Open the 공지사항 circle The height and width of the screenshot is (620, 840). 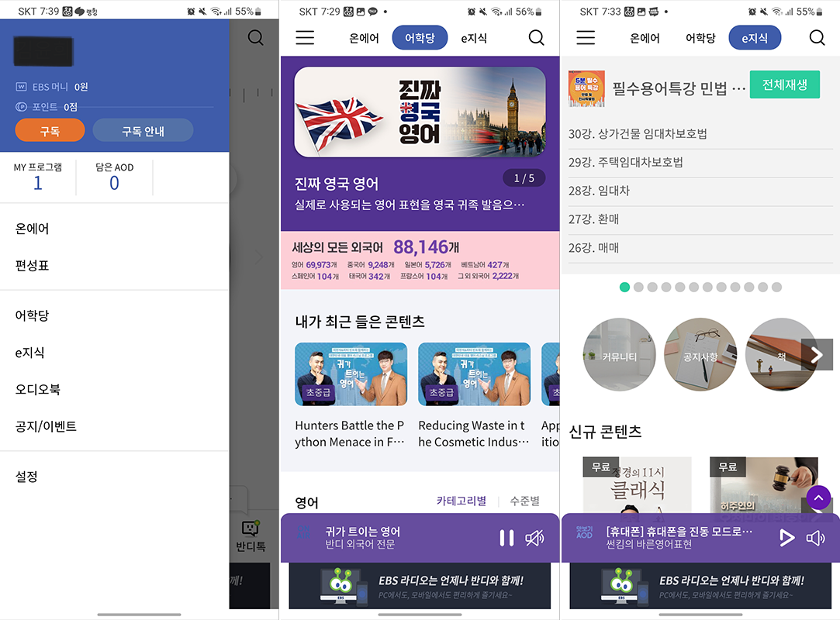coord(700,354)
